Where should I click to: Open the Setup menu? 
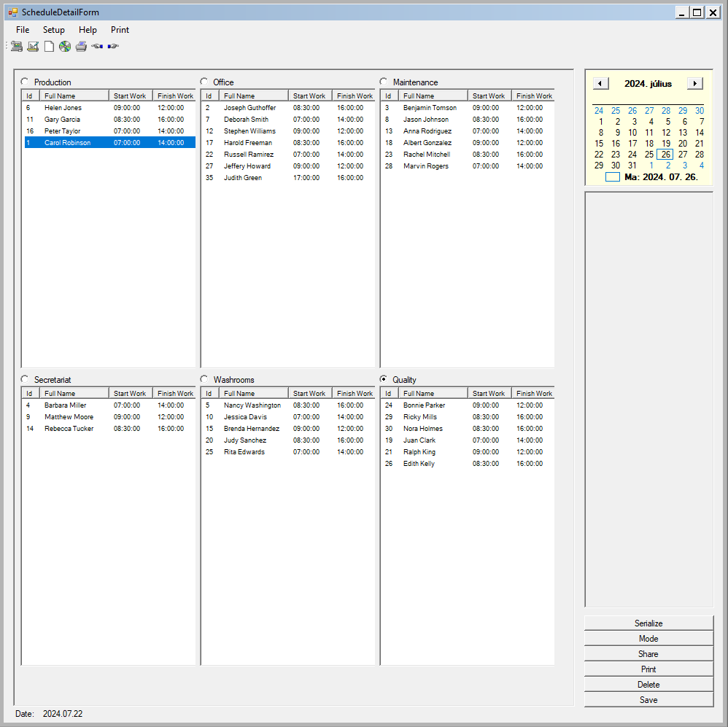(x=53, y=30)
